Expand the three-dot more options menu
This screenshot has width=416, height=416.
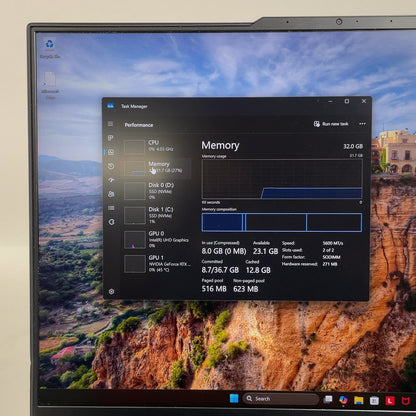(363, 124)
